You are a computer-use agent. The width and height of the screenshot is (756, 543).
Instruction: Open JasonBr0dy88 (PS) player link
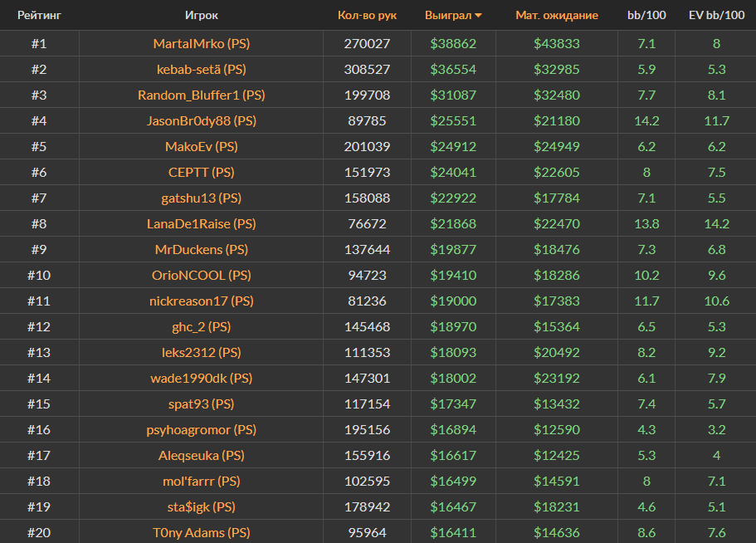[x=202, y=120]
